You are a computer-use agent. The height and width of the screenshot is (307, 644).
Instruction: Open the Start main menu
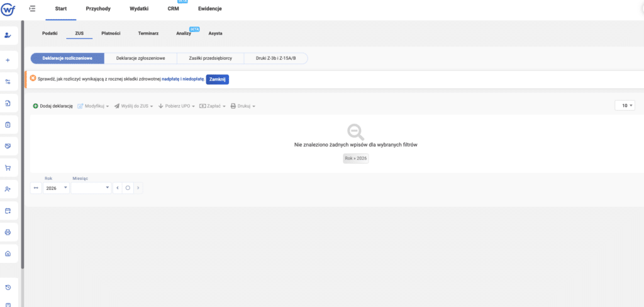pyautogui.click(x=61, y=9)
